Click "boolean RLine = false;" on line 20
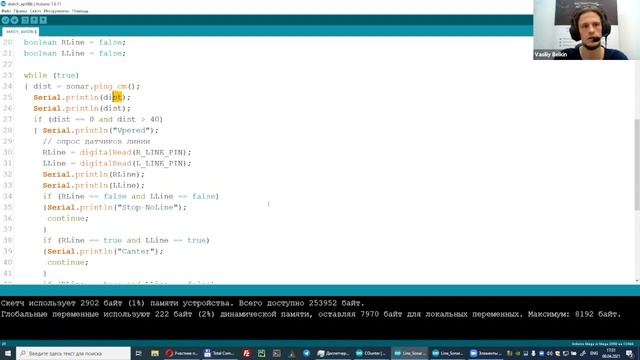640x360 pixels. pos(75,42)
